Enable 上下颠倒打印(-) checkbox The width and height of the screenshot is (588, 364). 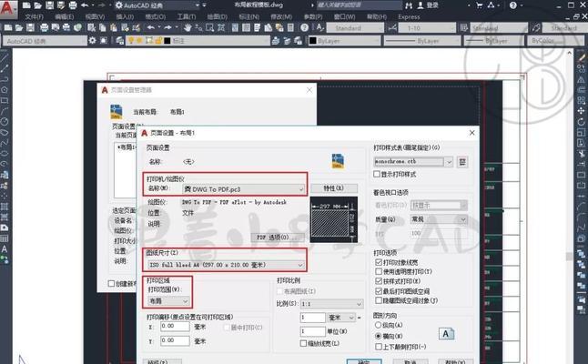[379, 347]
